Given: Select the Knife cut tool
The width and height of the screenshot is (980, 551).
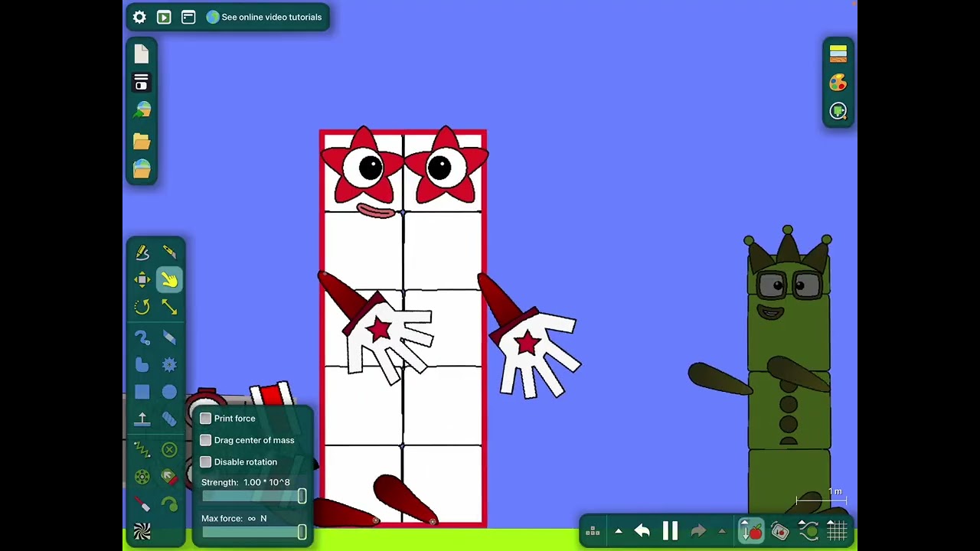Looking at the screenshot, I should click(x=169, y=253).
